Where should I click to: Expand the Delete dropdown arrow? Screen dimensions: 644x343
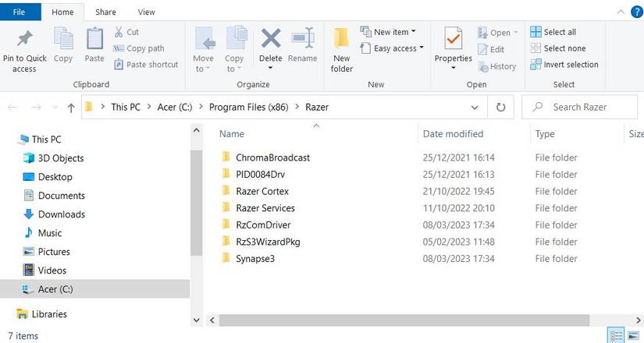point(271,68)
